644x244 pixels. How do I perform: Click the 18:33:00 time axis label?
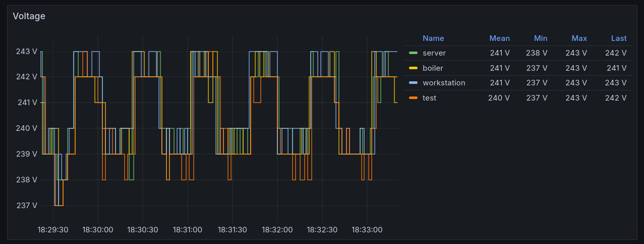pos(366,230)
